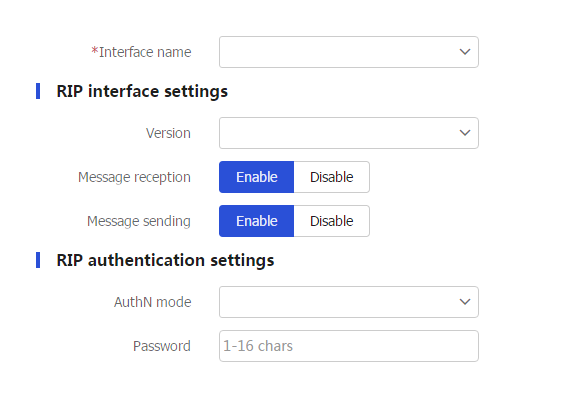This screenshot has width=573, height=411.
Task: Open the AuthN mode selection box
Action: click(349, 302)
